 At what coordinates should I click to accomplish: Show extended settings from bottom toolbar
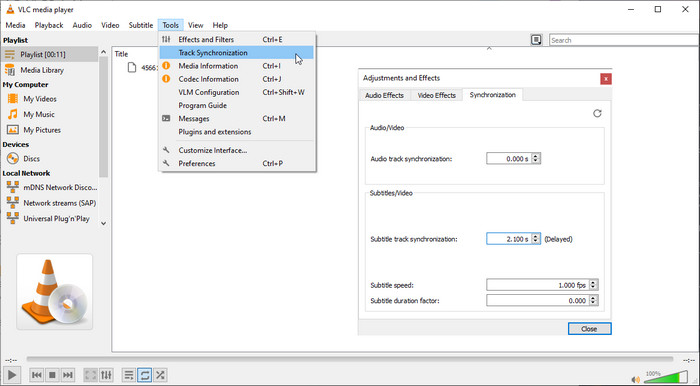(x=106, y=375)
